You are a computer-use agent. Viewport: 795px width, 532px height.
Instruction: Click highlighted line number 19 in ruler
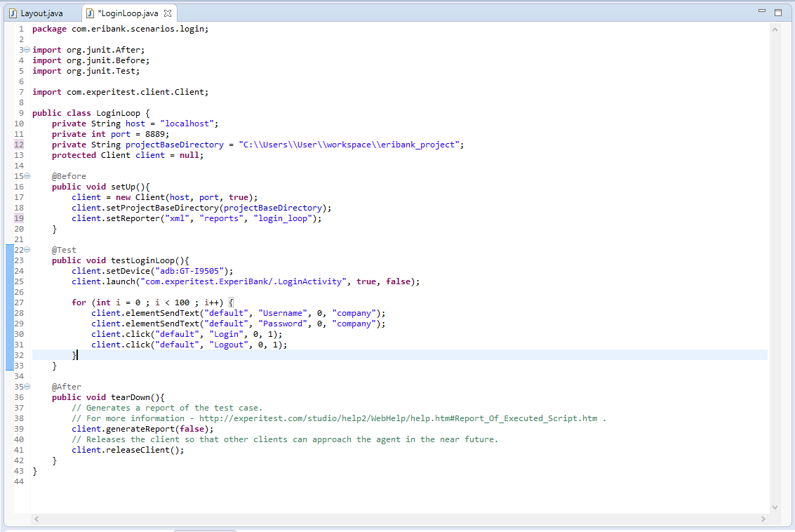(x=19, y=218)
